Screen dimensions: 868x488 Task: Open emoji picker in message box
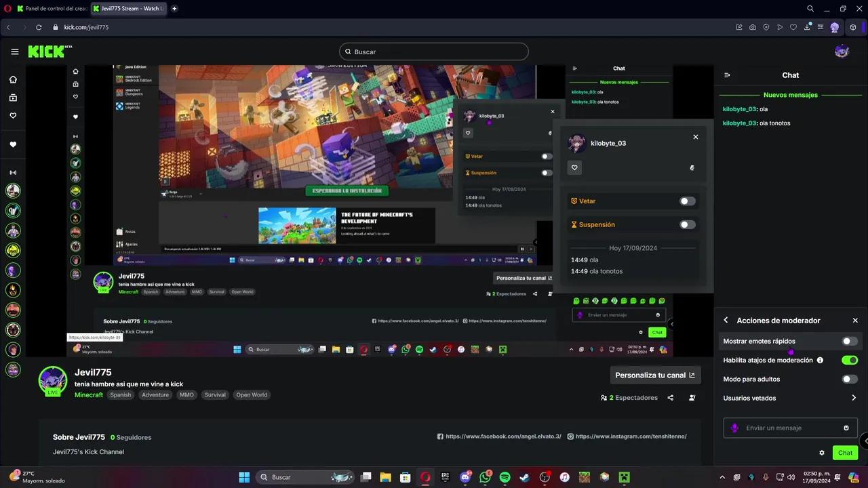846,428
